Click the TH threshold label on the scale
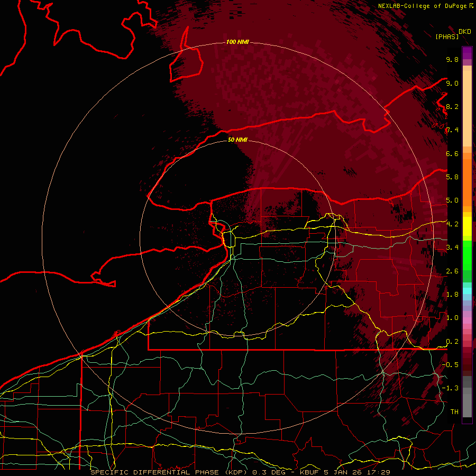Screen dimensions: 476x476 point(454,411)
